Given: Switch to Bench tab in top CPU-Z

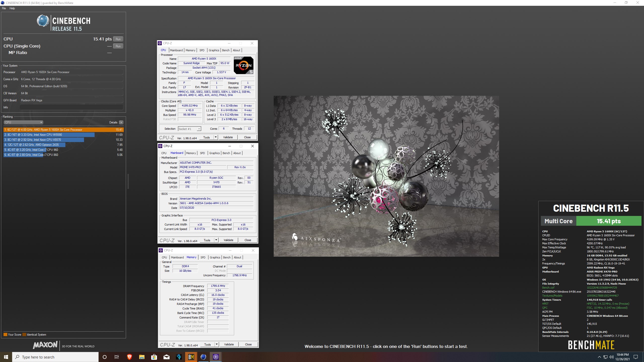Looking at the screenshot, I should pyautogui.click(x=226, y=50).
